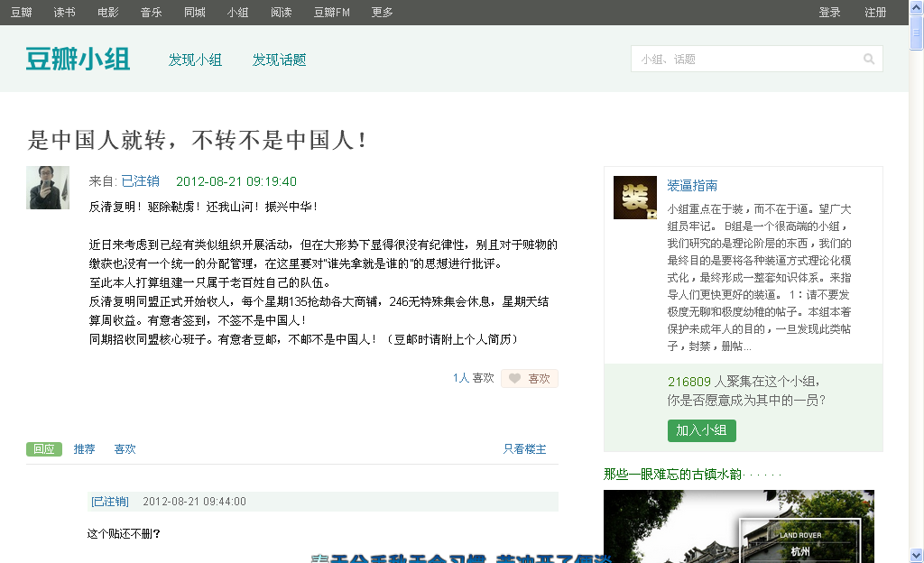Open the 装逼指南 group link
Screen dimensions: 924x563
point(691,185)
